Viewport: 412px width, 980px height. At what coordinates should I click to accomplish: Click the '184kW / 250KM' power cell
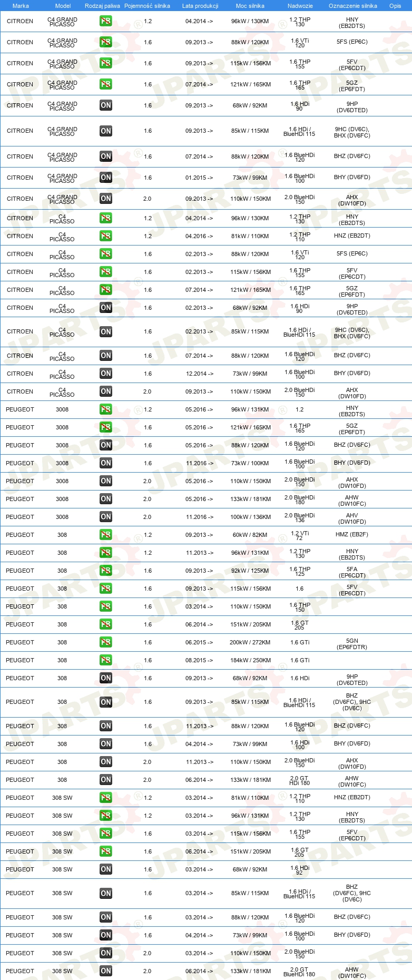coord(250,660)
